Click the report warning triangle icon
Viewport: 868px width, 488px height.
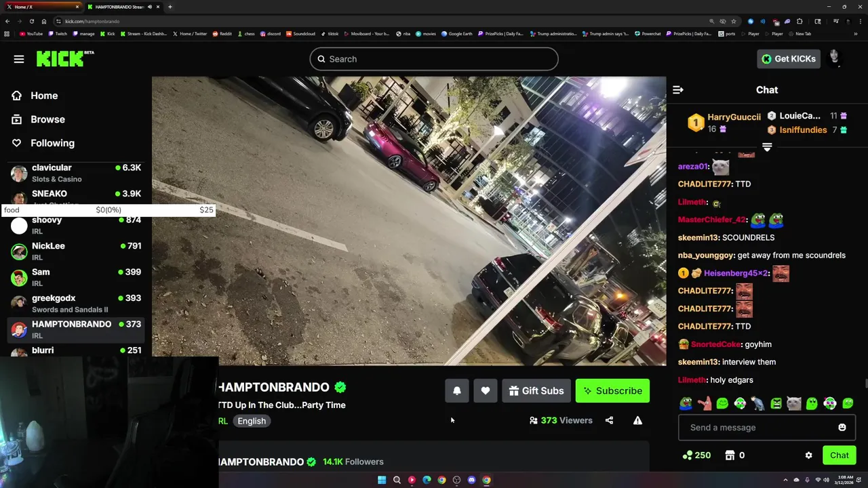pyautogui.click(x=637, y=420)
